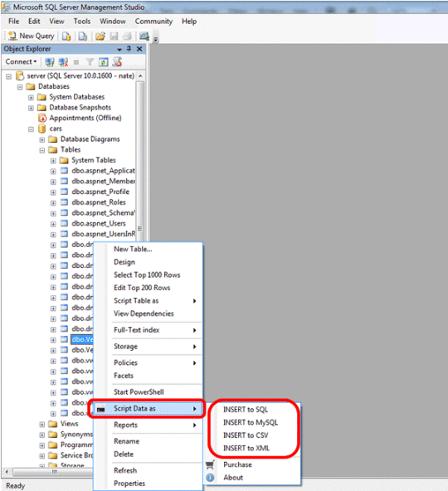Choose New Table... from context menu
The width and height of the screenshot is (448, 491).
click(x=133, y=250)
